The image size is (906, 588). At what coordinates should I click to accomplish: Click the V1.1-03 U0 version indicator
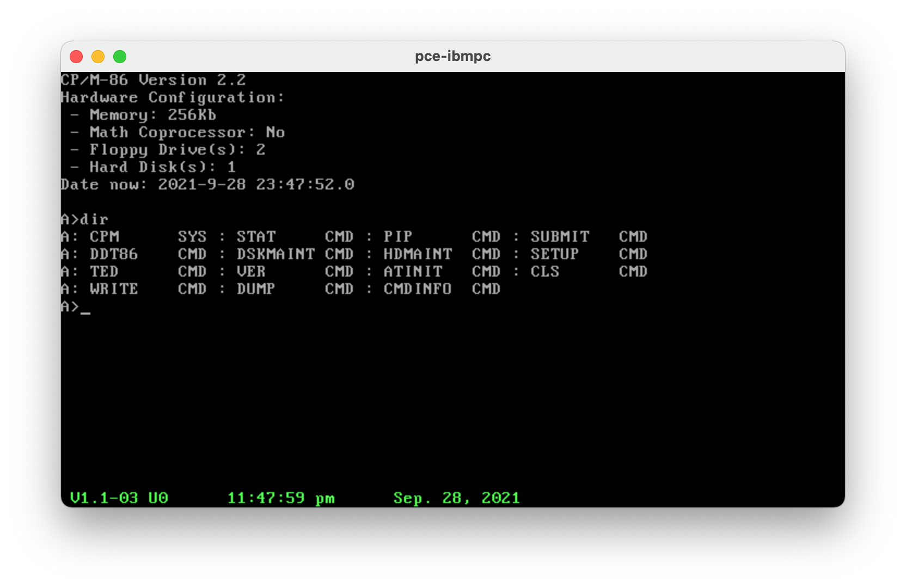[120, 498]
